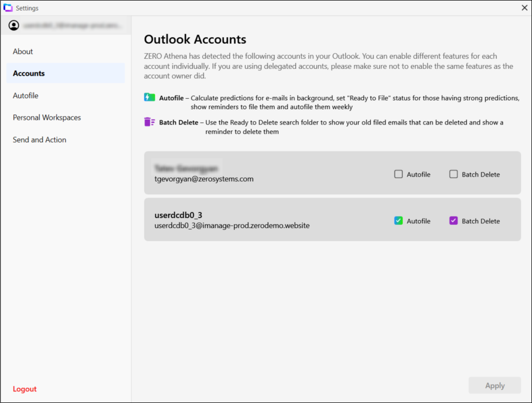The height and width of the screenshot is (403, 532).
Task: Click the Settings app logo icon
Action: click(x=8, y=8)
